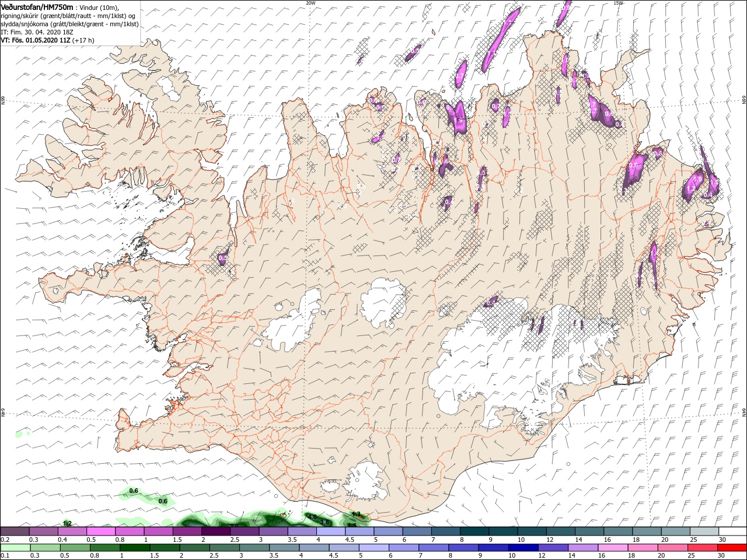Click the Veðurstofan/HM750m title text

click(x=37, y=7)
